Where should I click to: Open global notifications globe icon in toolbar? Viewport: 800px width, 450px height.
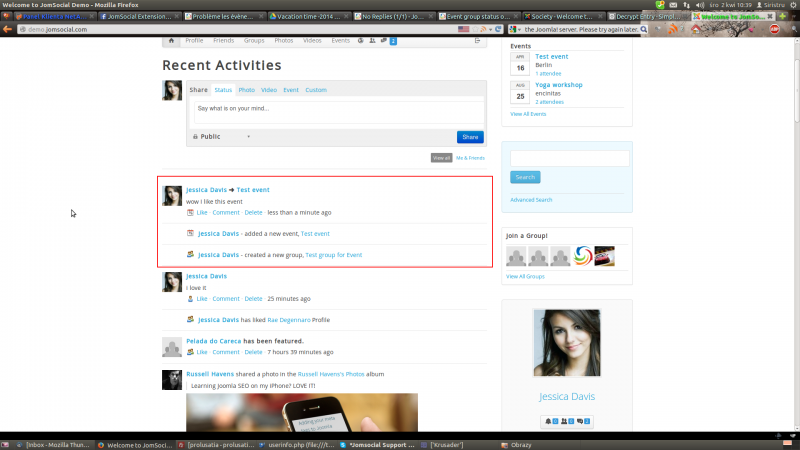coord(361,41)
